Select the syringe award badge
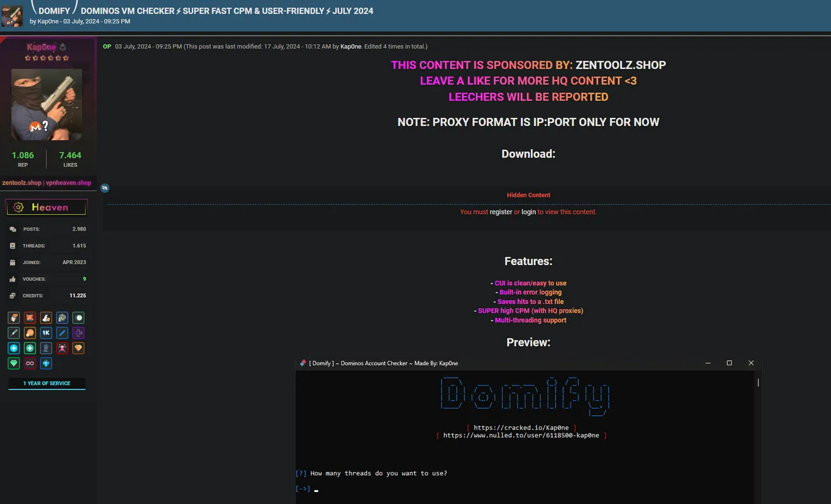Screen dimensions: 831x504 click(13, 332)
